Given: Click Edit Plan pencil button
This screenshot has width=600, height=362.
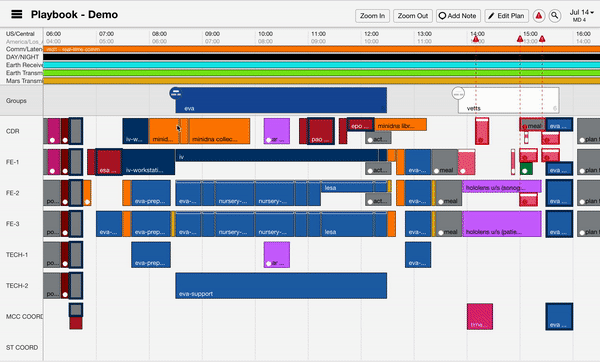Looking at the screenshot, I should coord(507,16).
